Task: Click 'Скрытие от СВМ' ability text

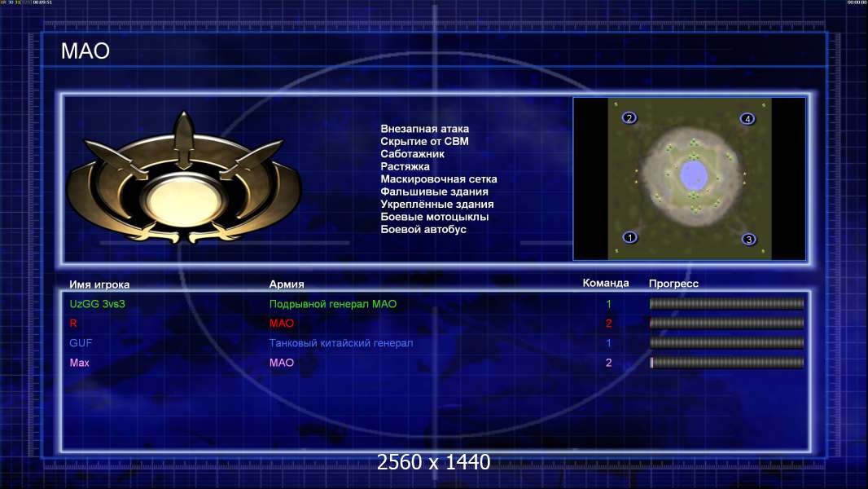Action: click(424, 141)
